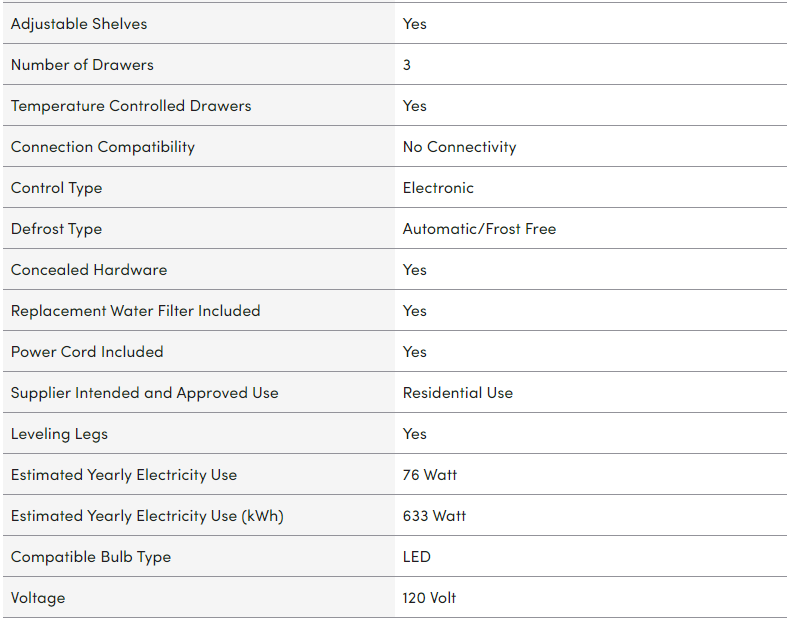This screenshot has width=788, height=621.
Task: Click the Defrost Type label
Action: tap(56, 228)
